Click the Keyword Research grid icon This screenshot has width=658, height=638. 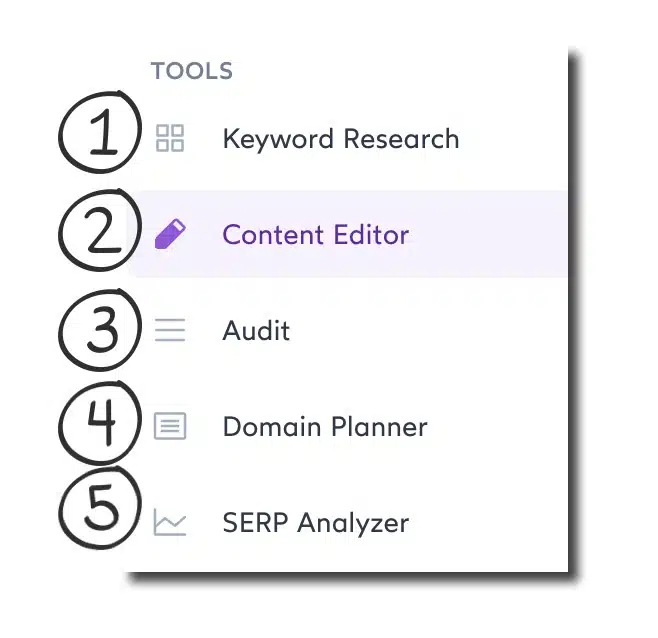point(170,138)
